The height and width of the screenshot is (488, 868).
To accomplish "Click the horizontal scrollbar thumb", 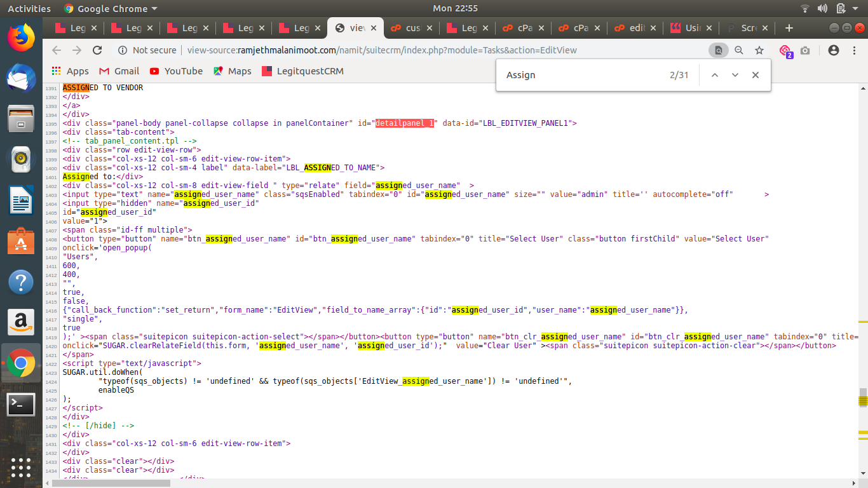I will 111,483.
